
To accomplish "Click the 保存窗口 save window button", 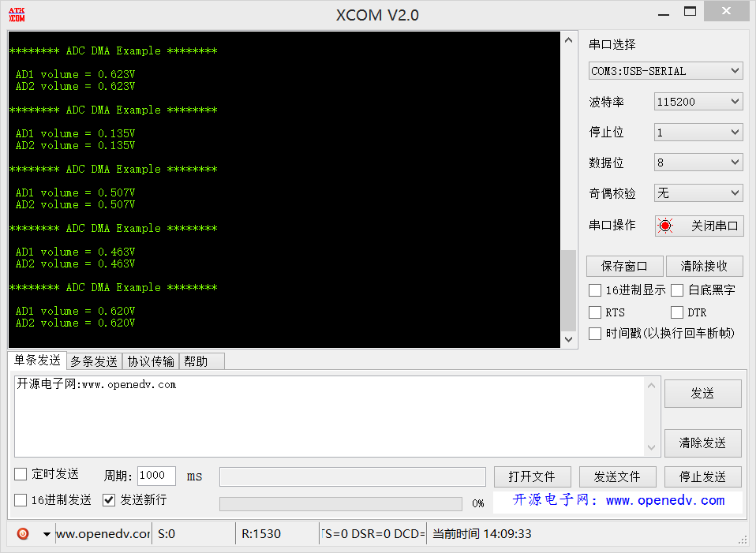I will pyautogui.click(x=624, y=266).
